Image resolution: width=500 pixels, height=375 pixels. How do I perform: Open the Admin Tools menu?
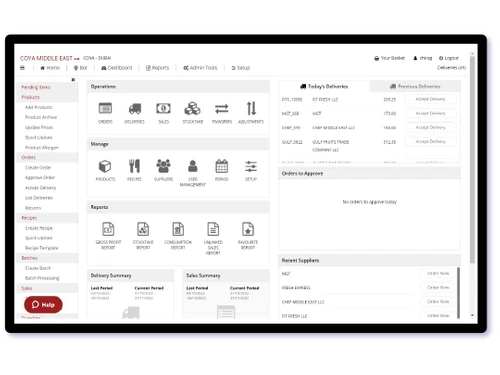[200, 68]
